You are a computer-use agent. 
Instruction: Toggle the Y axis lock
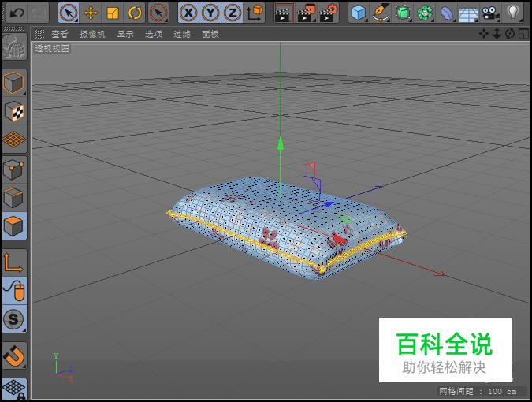coord(210,13)
